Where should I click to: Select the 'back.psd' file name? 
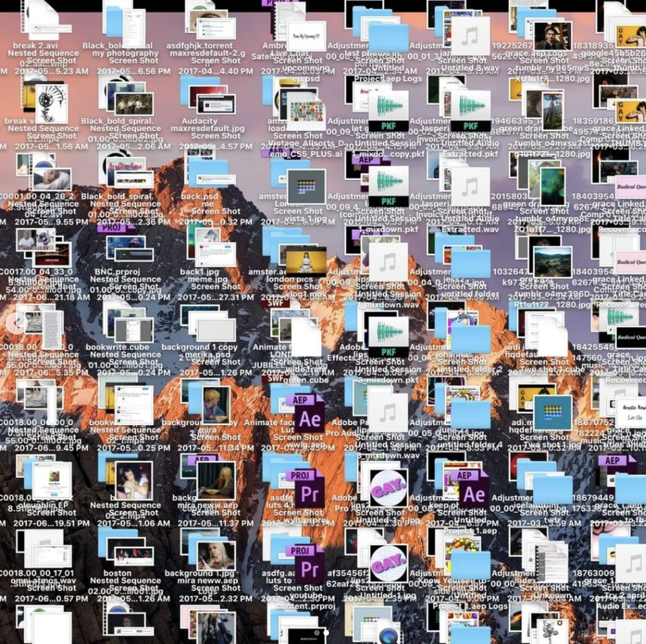(x=200, y=196)
